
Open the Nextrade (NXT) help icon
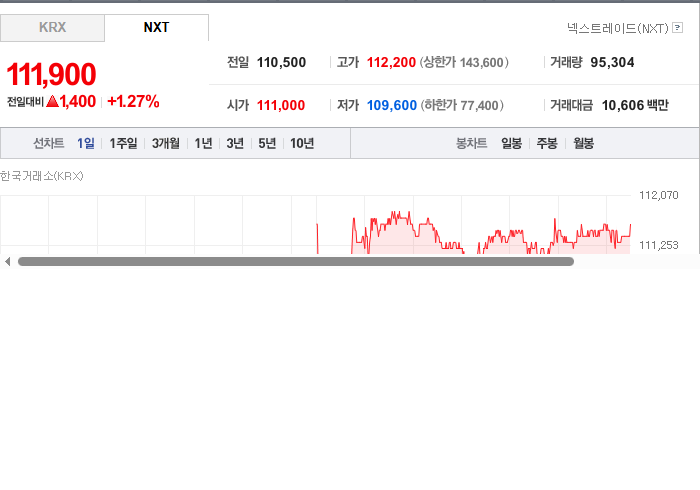click(x=677, y=28)
